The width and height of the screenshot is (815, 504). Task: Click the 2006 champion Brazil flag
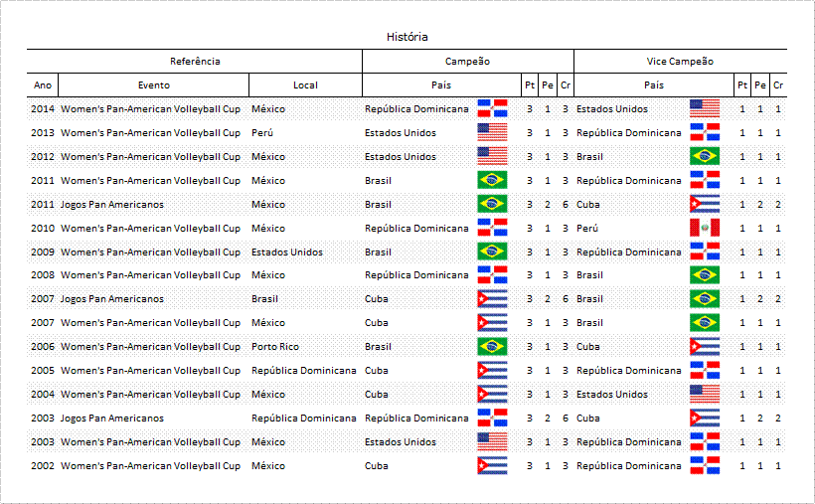click(x=492, y=346)
